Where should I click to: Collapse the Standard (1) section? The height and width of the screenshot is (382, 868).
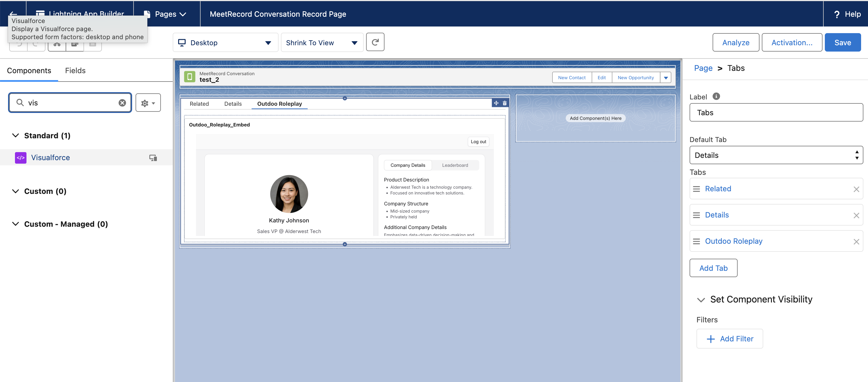[16, 135]
